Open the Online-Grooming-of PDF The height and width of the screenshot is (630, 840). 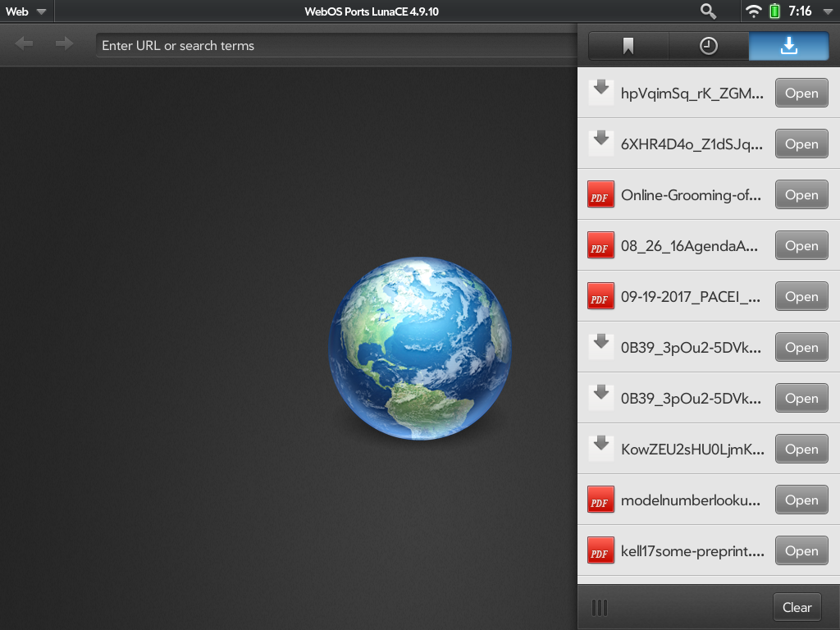(801, 194)
